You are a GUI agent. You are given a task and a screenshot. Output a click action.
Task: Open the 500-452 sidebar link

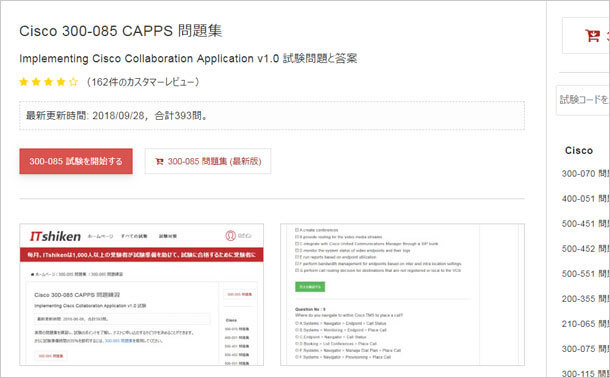tap(585, 249)
